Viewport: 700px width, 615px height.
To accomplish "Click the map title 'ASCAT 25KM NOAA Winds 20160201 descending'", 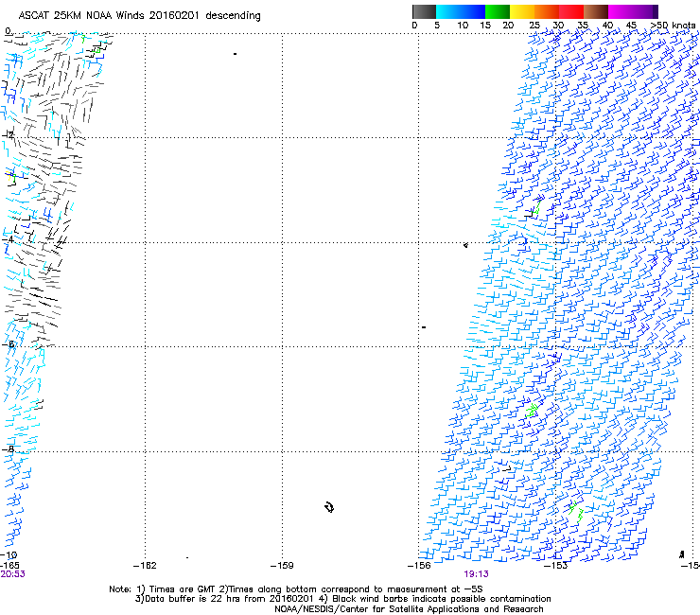I will (139, 16).
